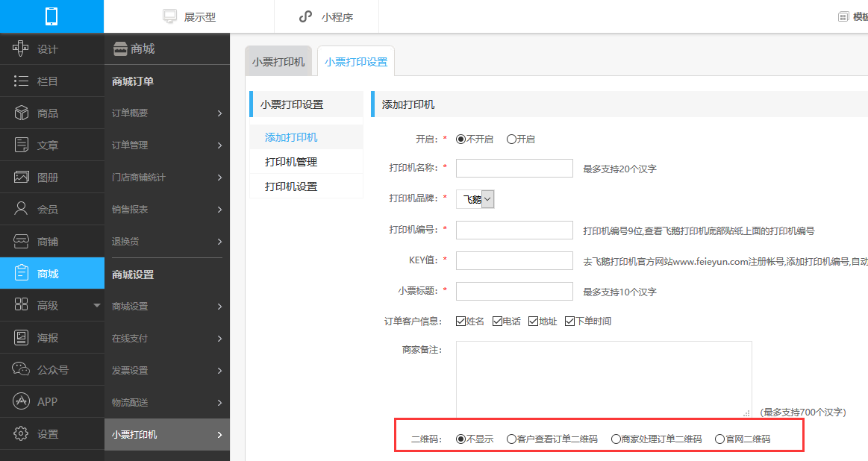Open 小票打印机 in the mall menu
868x461 pixels.
tap(167, 434)
